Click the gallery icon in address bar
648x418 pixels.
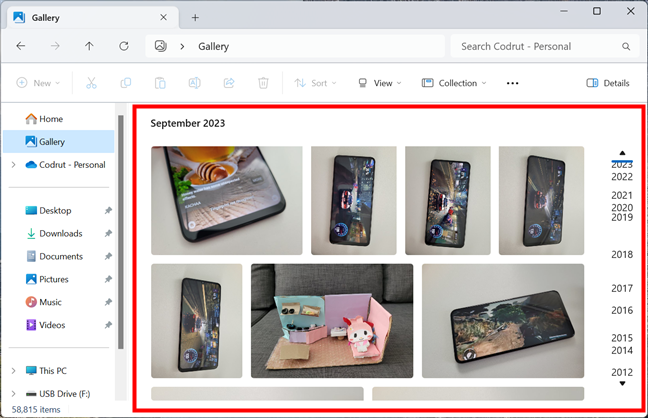pos(161,46)
